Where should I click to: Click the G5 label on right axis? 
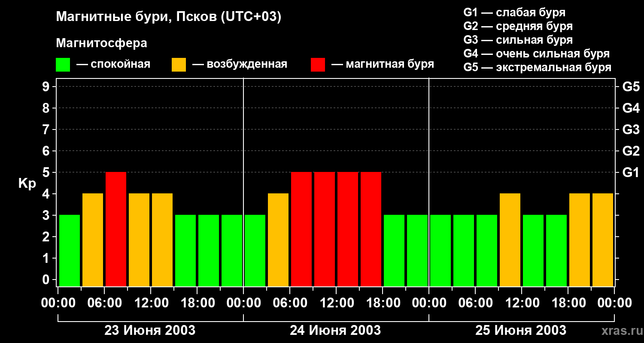point(631,87)
